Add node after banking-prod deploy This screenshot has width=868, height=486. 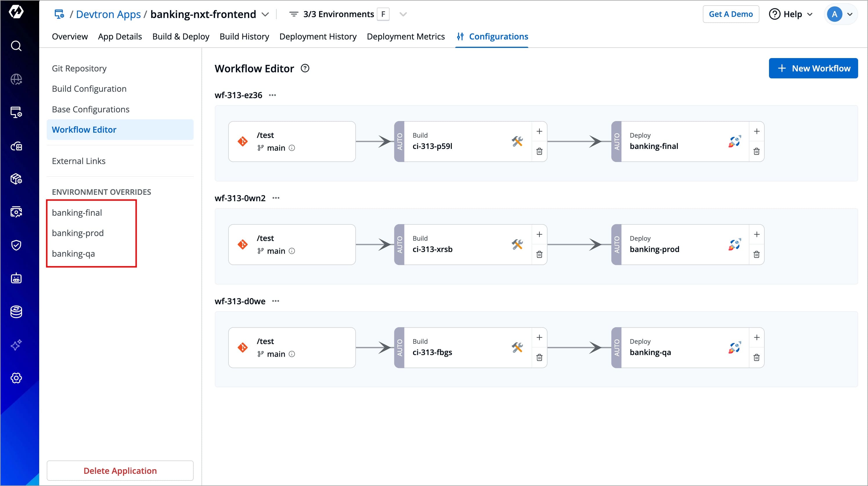[x=757, y=234]
